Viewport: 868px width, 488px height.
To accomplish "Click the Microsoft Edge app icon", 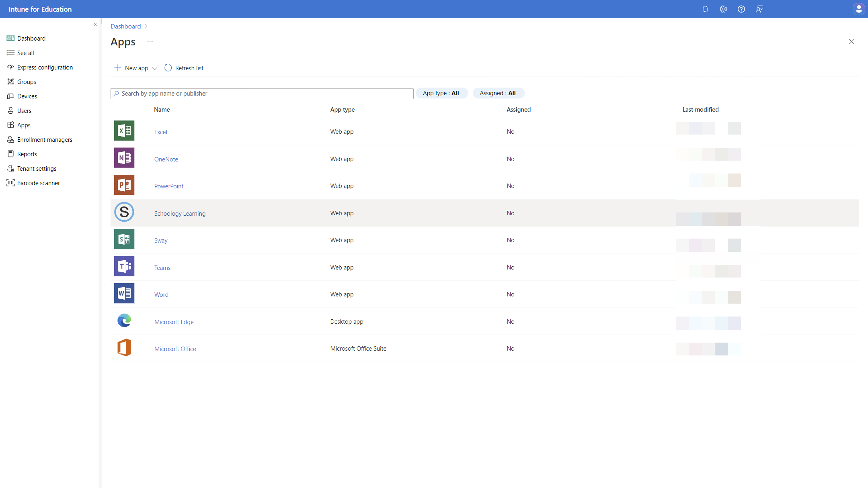I will point(124,321).
